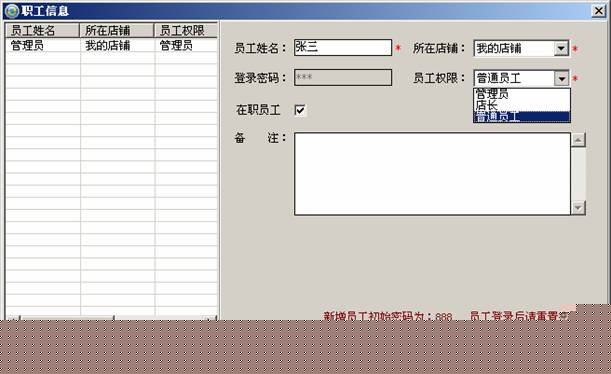Image resolution: width=611 pixels, height=374 pixels.
Task: Click the 备注 scrollbar up arrow
Action: click(578, 140)
